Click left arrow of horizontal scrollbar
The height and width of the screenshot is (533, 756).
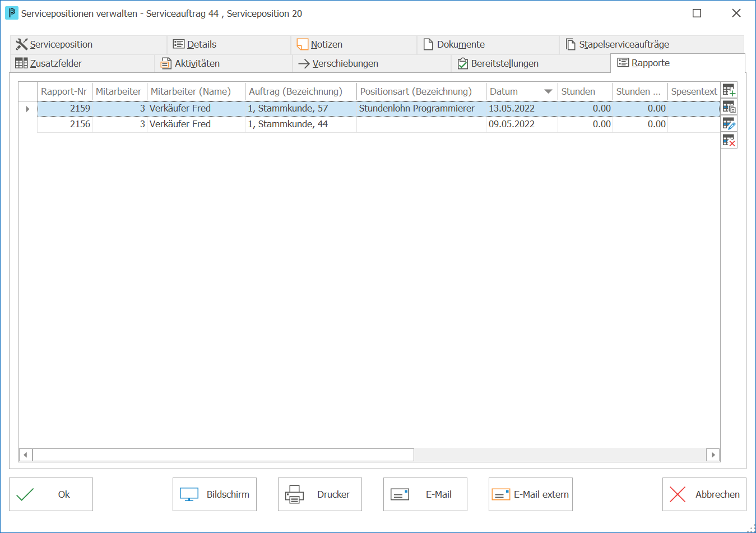tap(25, 455)
